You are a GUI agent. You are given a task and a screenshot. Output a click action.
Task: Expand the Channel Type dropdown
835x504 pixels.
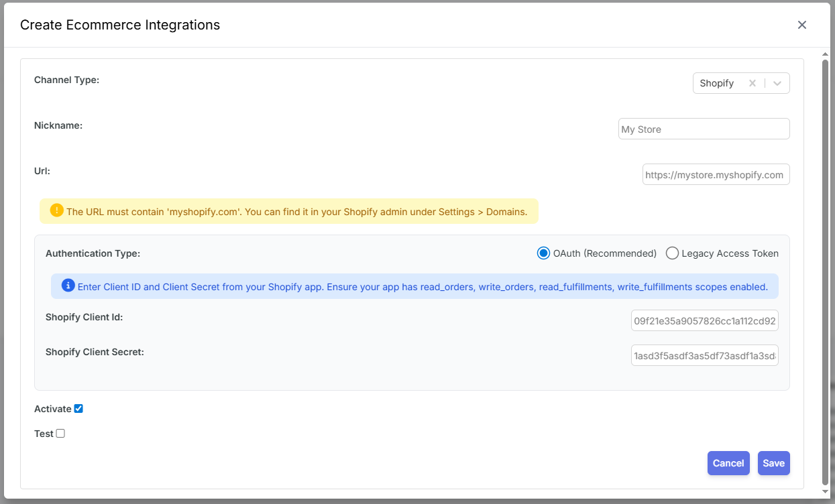(x=777, y=82)
